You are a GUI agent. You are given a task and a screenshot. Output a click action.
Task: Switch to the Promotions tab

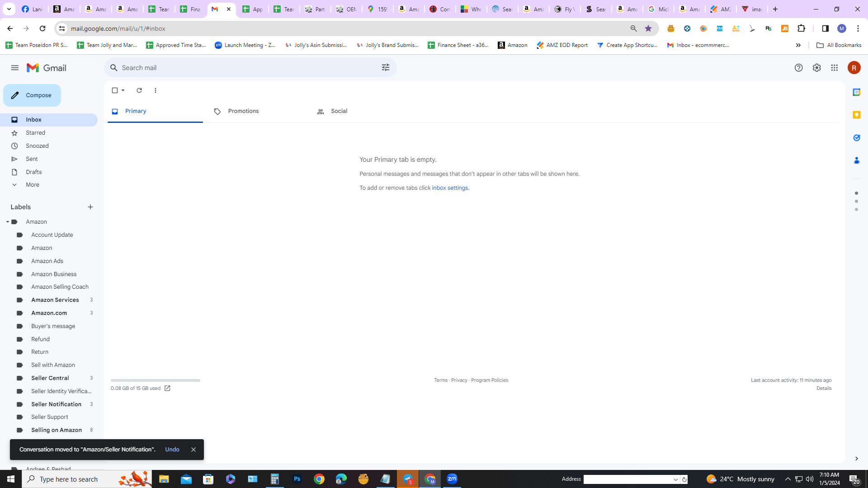click(258, 111)
